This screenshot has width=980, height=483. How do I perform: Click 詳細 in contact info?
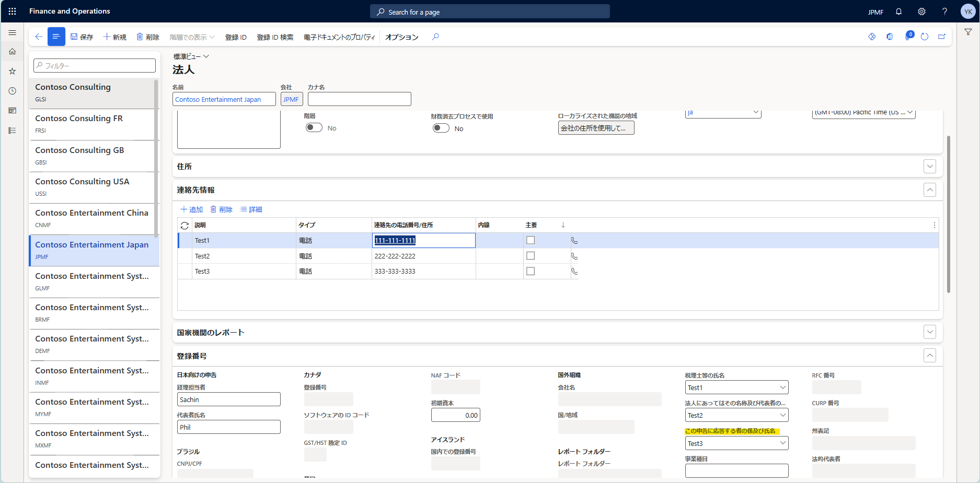pyautogui.click(x=251, y=209)
